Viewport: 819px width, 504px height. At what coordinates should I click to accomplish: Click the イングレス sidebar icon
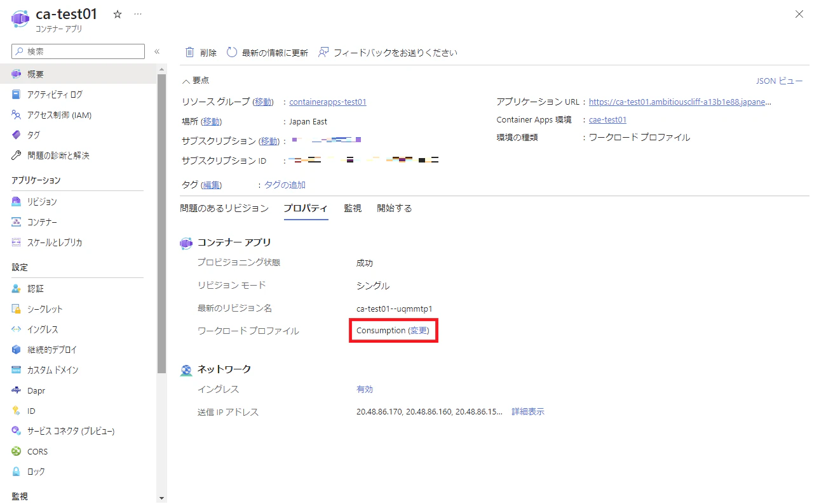tap(17, 329)
